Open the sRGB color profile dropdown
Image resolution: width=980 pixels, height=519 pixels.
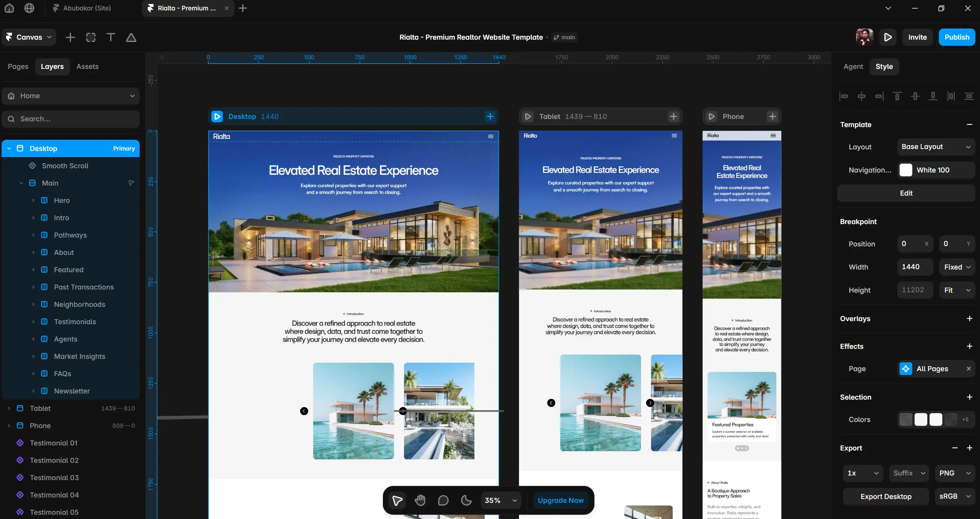[x=955, y=496]
